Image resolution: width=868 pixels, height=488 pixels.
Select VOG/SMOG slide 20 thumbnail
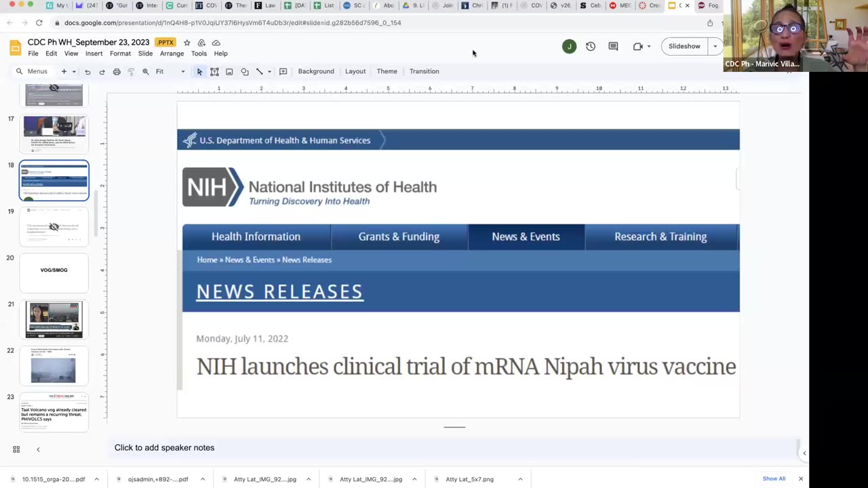tap(54, 272)
